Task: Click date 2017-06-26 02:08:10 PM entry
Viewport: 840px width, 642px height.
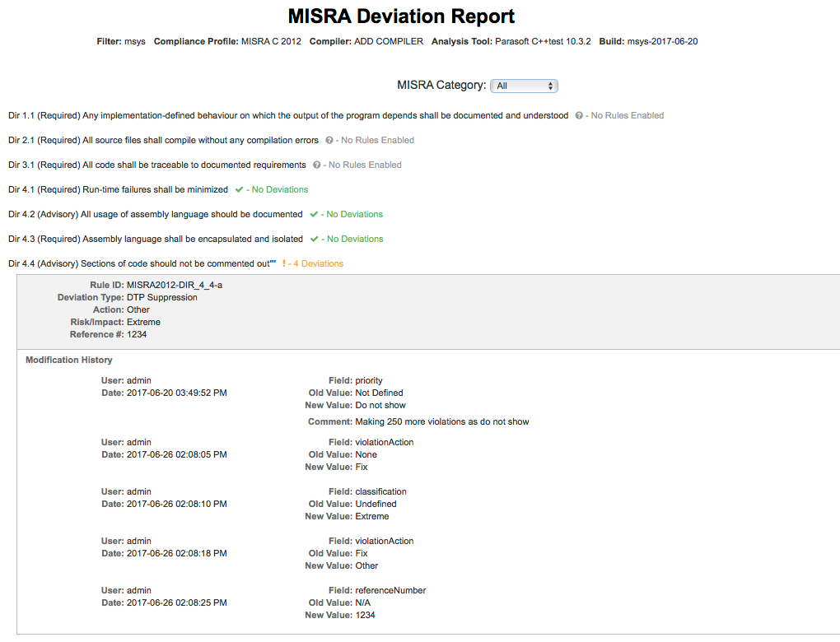Action: [x=177, y=504]
